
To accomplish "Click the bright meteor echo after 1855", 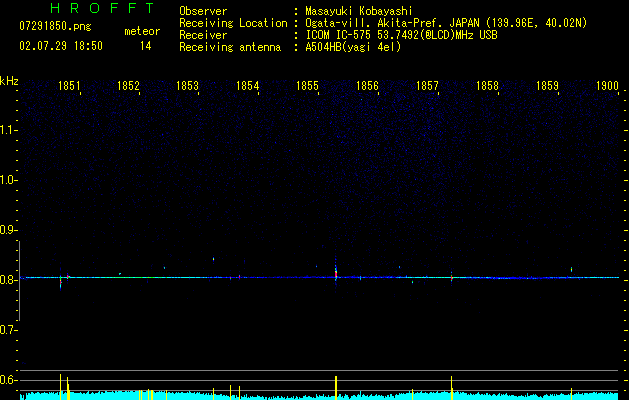I will pyautogui.click(x=336, y=274).
